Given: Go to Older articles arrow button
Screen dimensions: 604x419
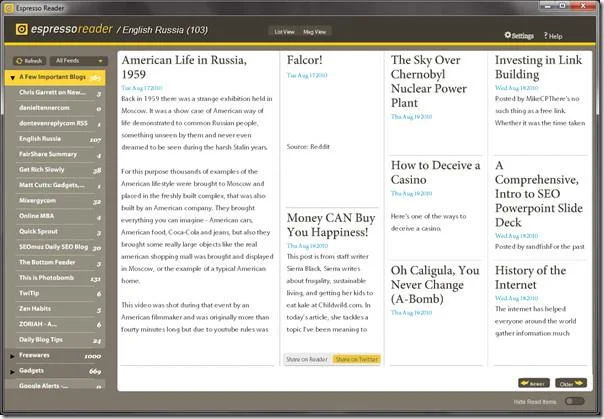Looking at the screenshot, I should pyautogui.click(x=571, y=383).
